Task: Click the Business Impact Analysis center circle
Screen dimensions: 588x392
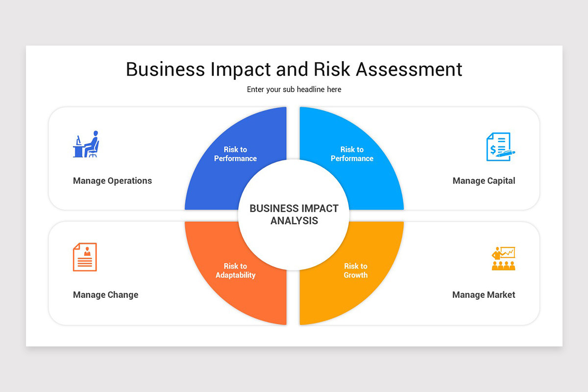Action: tap(294, 215)
